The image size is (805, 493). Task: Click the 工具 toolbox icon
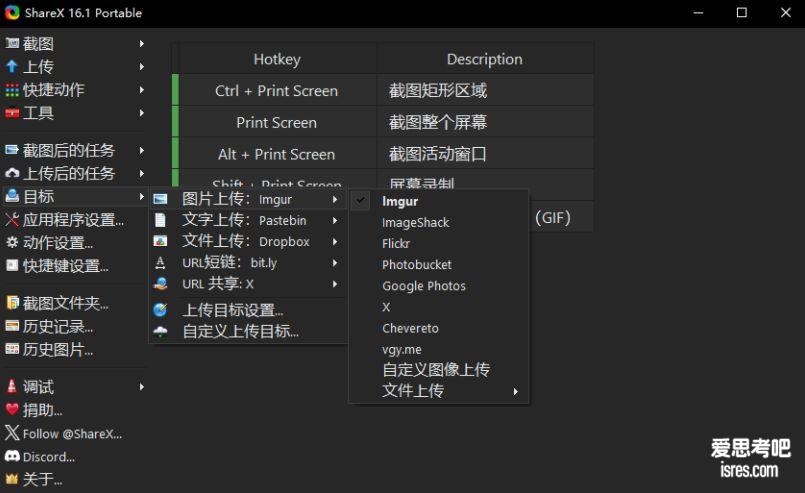click(x=12, y=112)
